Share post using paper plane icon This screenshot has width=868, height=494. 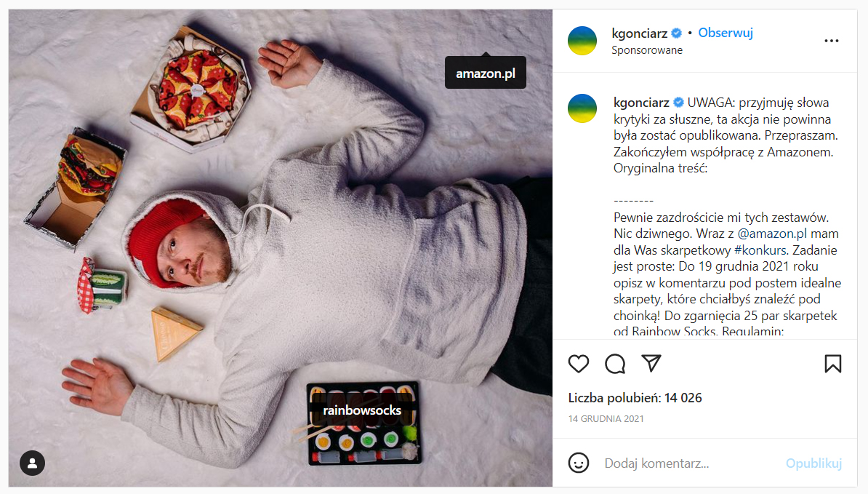click(x=651, y=363)
